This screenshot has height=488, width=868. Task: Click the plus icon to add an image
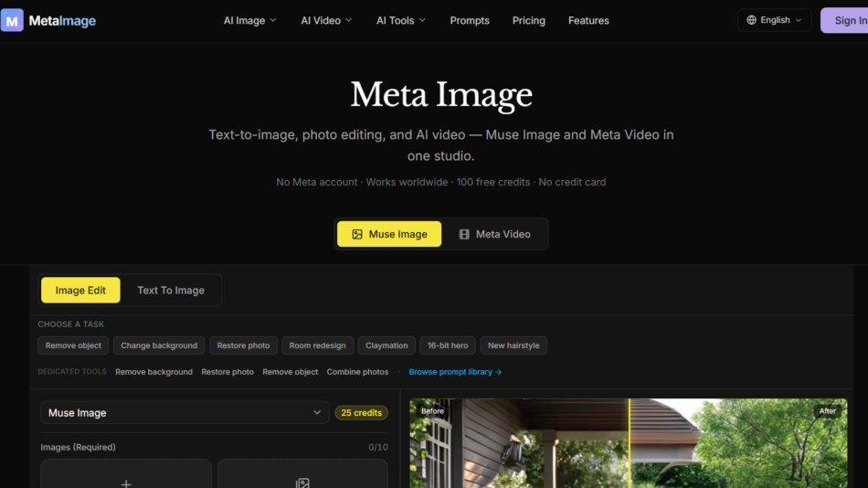126,483
